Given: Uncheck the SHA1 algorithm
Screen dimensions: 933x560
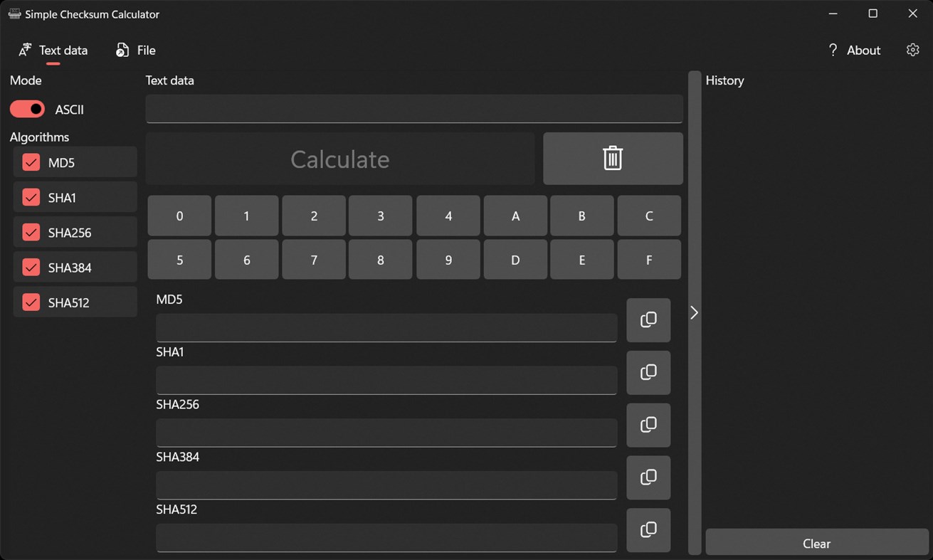Looking at the screenshot, I should click(x=31, y=197).
